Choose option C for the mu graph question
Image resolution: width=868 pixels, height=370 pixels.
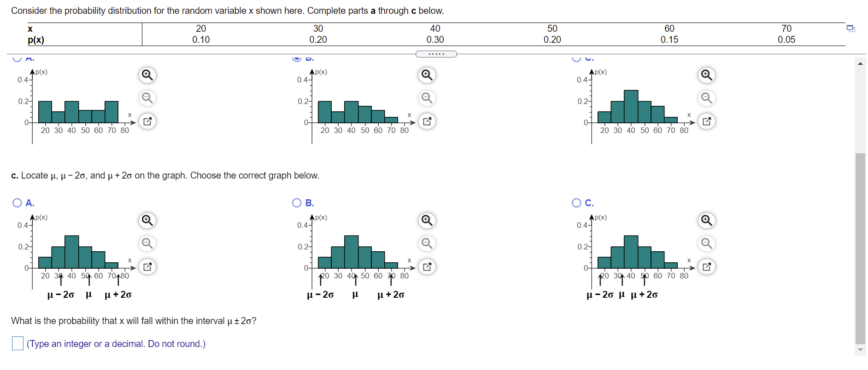click(576, 202)
